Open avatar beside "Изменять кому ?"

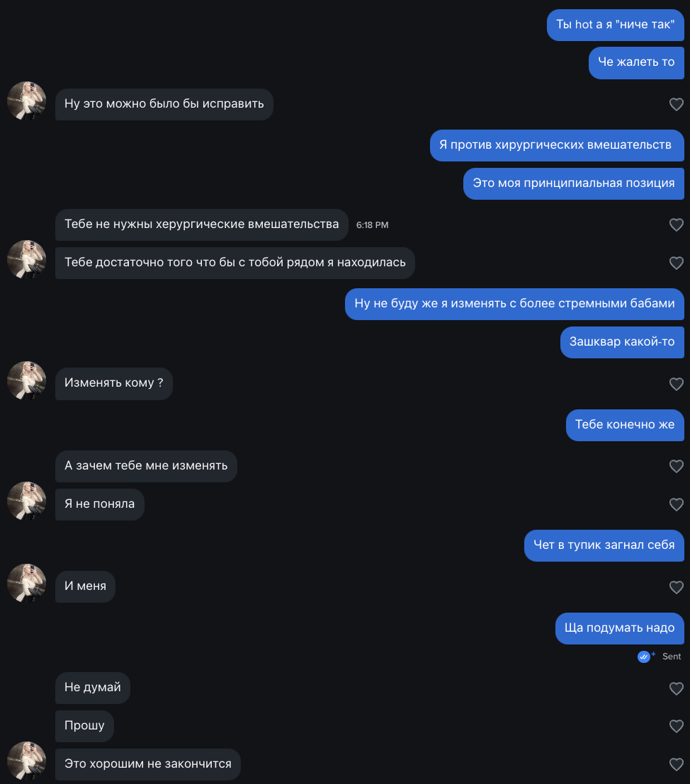pyautogui.click(x=26, y=380)
